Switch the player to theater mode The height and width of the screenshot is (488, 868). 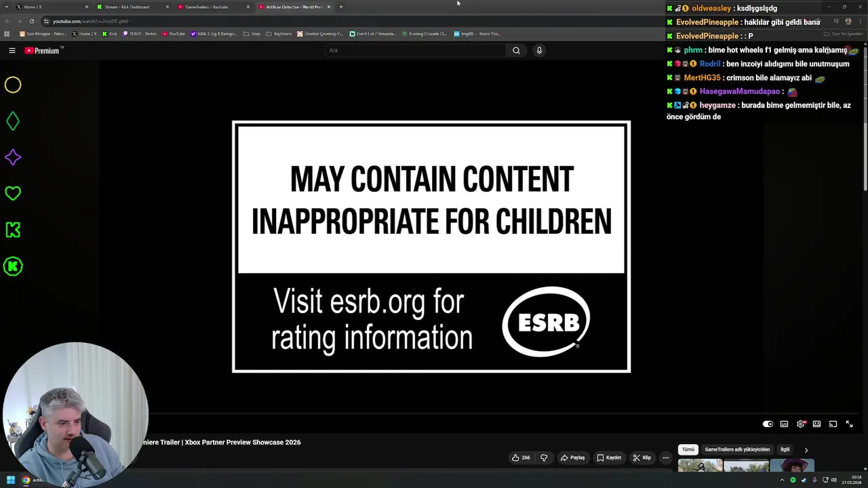tap(816, 424)
